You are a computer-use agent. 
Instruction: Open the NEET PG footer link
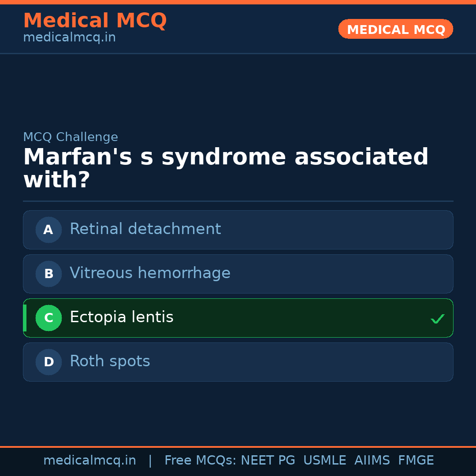(268, 460)
